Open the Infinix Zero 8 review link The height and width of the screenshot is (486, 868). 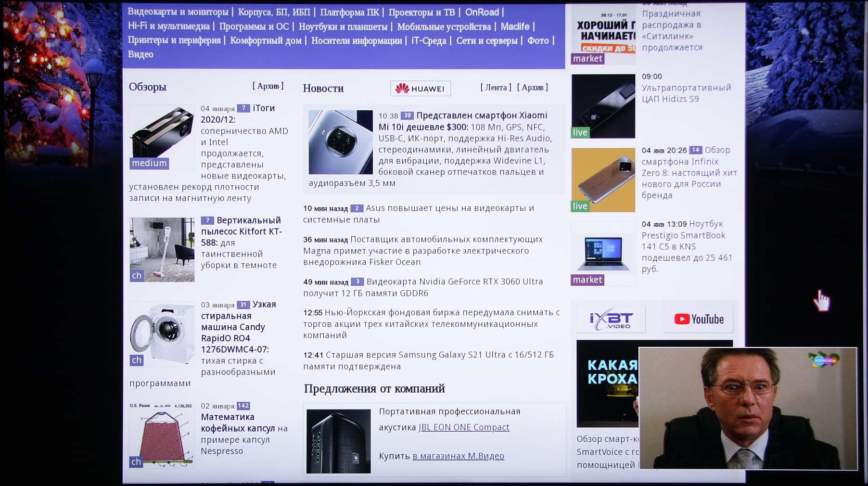coord(689,173)
